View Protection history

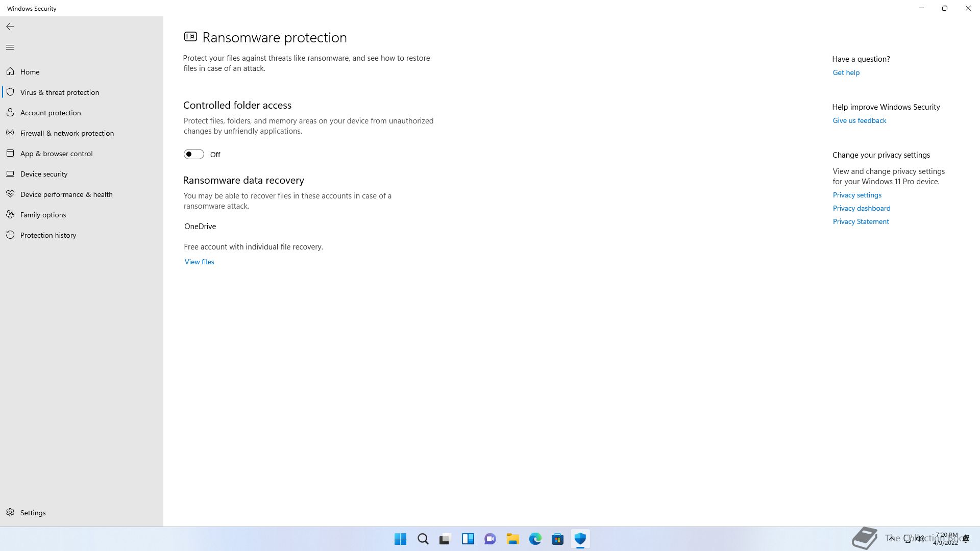[x=82, y=235]
